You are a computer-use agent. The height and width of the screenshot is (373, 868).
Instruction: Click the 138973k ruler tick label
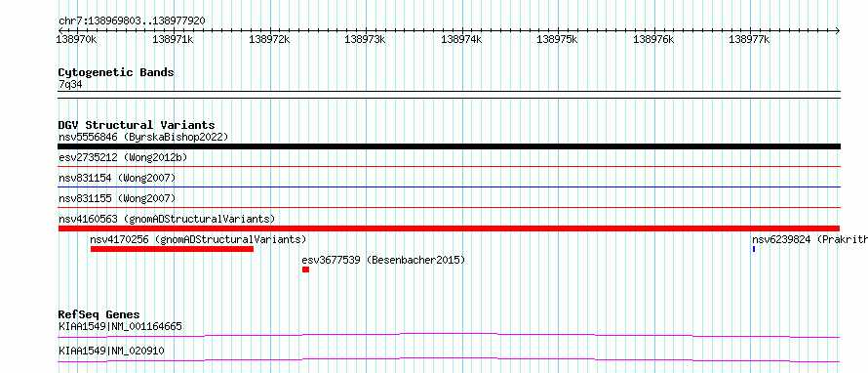(366, 39)
